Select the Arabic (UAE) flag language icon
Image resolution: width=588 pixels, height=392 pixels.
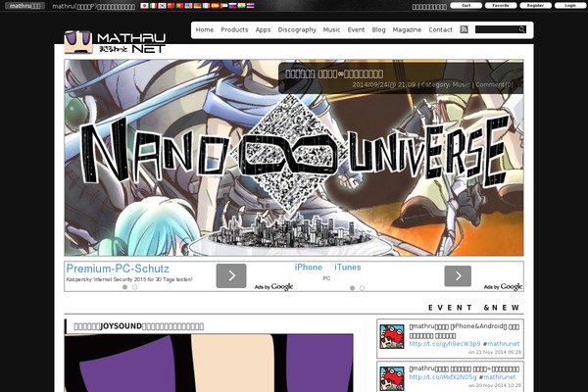tap(223, 6)
